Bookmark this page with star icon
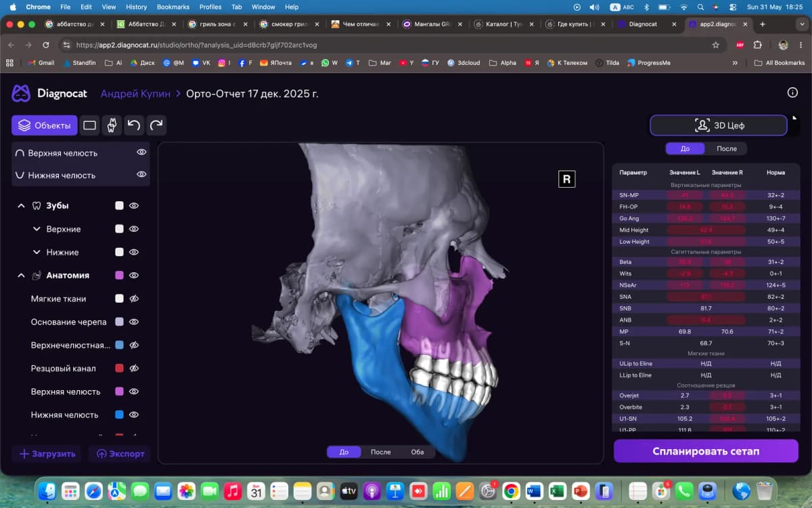 pyautogui.click(x=716, y=45)
